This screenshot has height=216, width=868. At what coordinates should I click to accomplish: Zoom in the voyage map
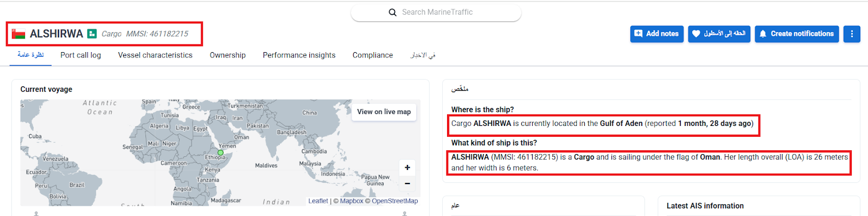(x=407, y=168)
